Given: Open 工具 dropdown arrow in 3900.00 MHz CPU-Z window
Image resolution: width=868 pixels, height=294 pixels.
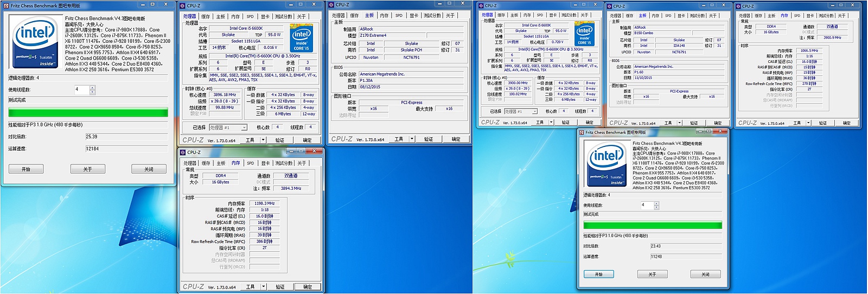Looking at the screenshot, I should pyautogui.click(x=551, y=122).
